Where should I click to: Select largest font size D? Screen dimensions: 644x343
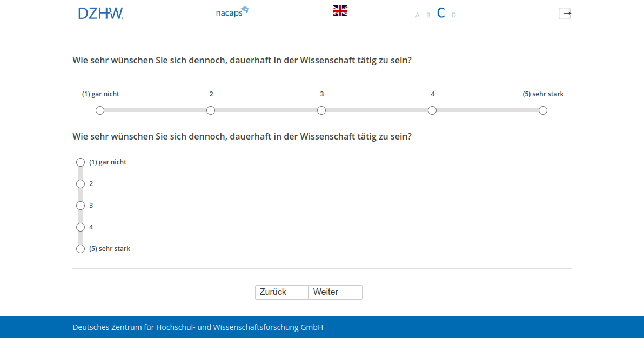(x=453, y=15)
